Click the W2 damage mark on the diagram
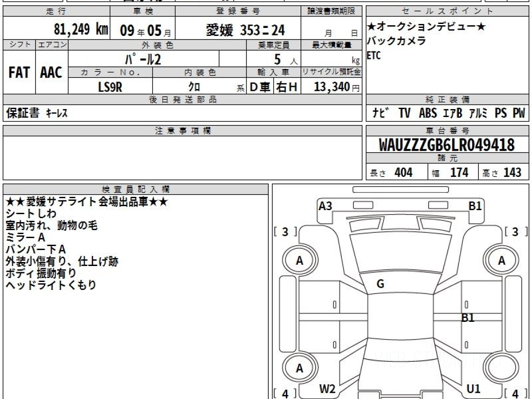This screenshot has width=532, height=399. coord(327,389)
